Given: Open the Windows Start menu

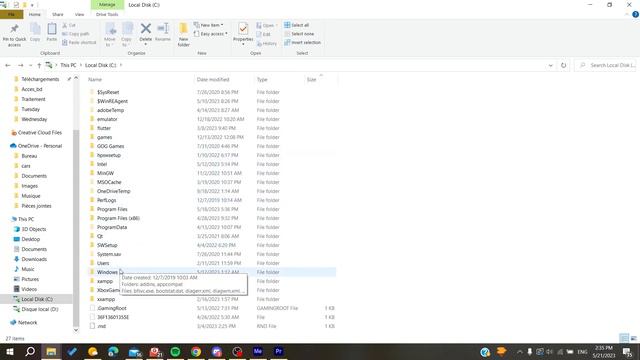Looking at the screenshot, I should coord(9,351).
